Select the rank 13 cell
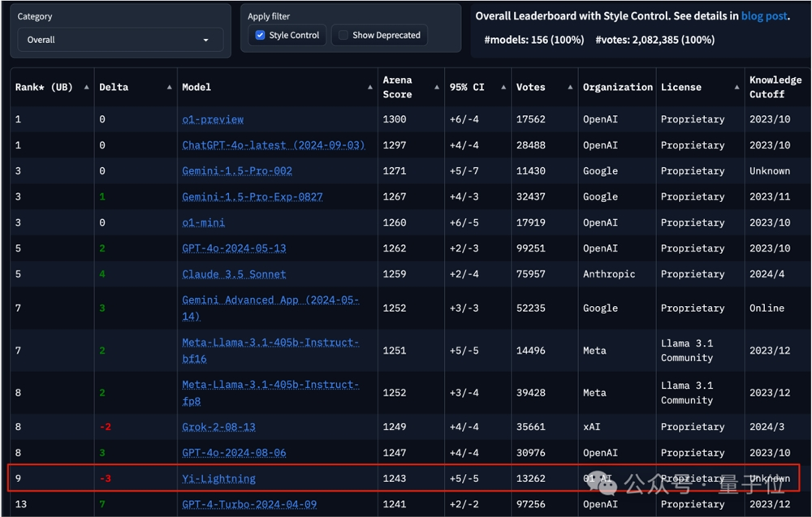The image size is (812, 517). pos(21,505)
